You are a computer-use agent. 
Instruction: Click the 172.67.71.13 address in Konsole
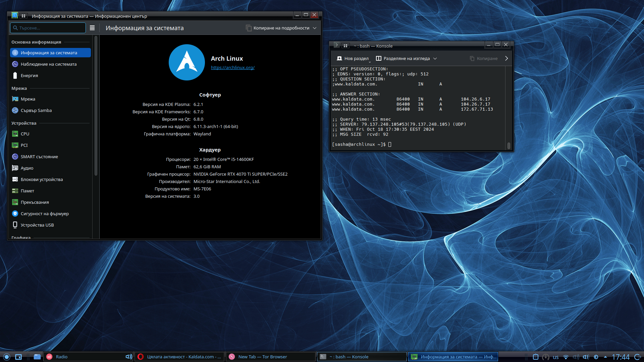pyautogui.click(x=477, y=109)
